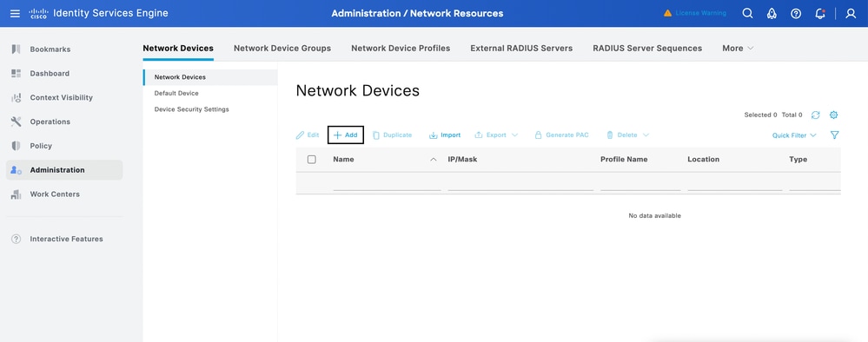This screenshot has height=342, width=868.
Task: Switch to Network Device Profiles tab
Action: coord(401,48)
